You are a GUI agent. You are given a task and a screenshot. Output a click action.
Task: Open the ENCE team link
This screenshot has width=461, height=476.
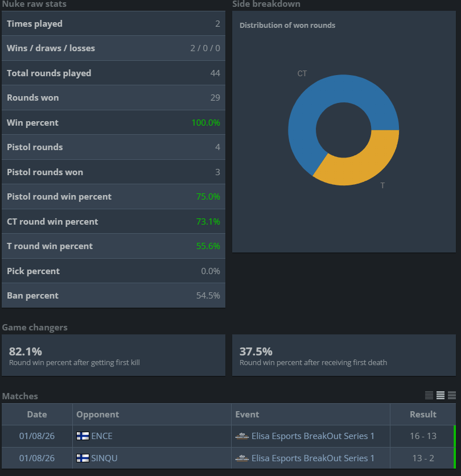(102, 436)
